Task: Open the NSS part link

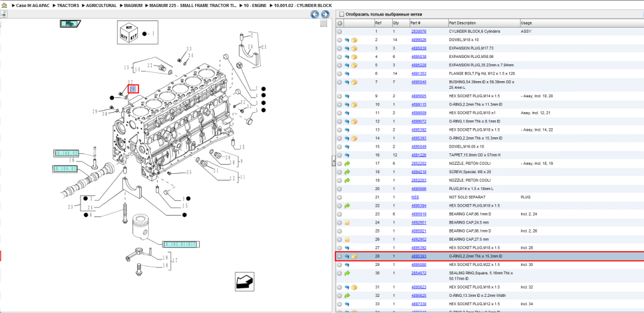Action: 415,197
